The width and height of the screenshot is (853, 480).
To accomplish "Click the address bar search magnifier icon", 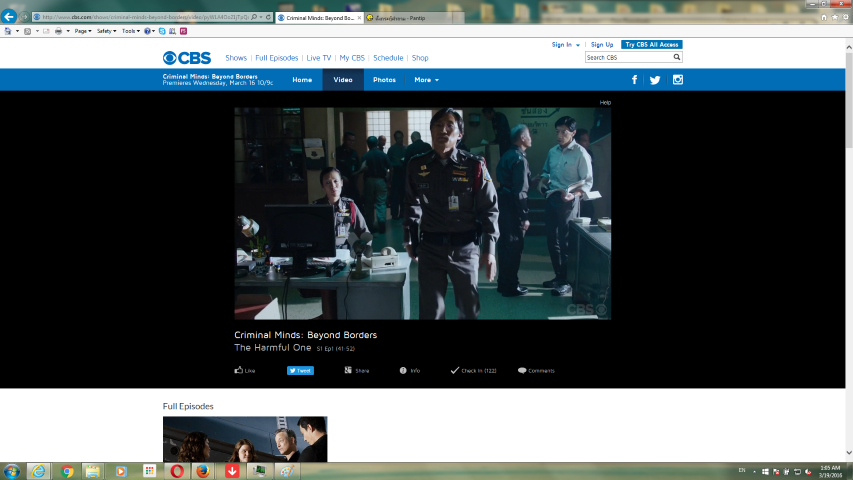I will [x=254, y=17].
